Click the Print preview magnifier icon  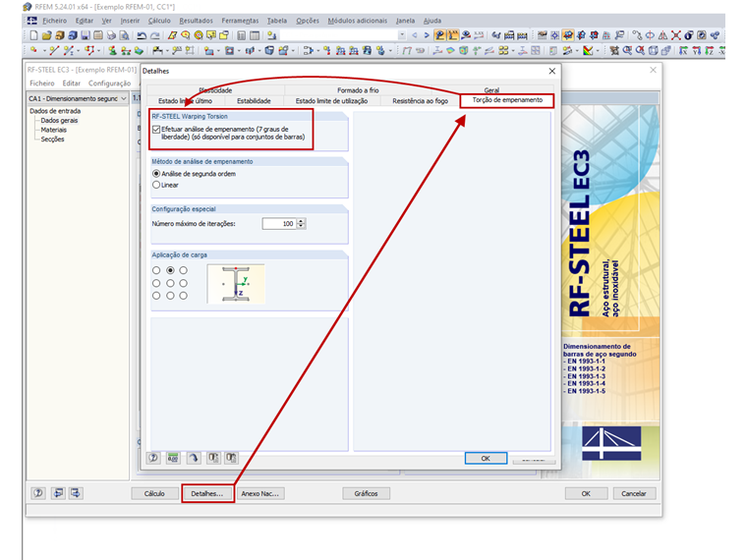[x=124, y=35]
